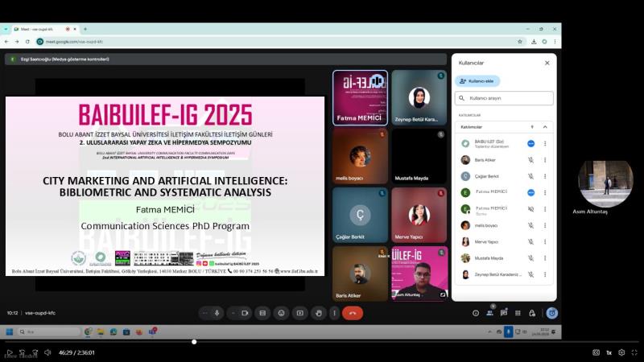Open the tab search dropdown arrow

(x=6, y=29)
